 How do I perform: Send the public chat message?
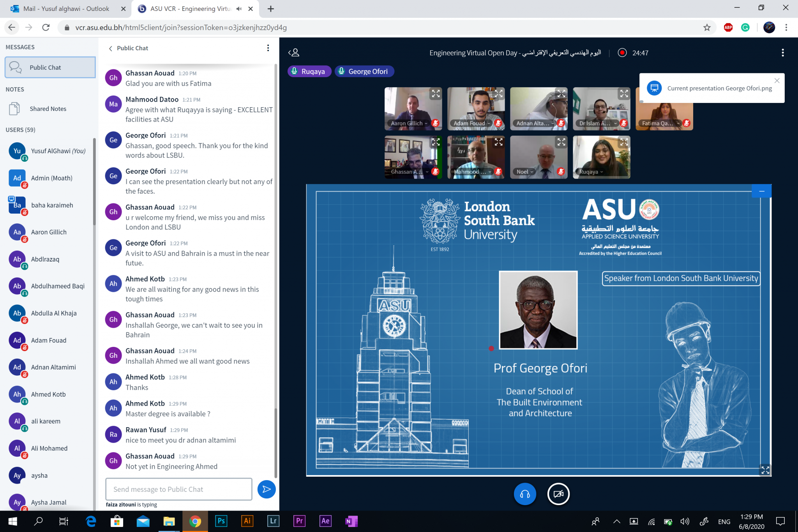pyautogui.click(x=267, y=489)
